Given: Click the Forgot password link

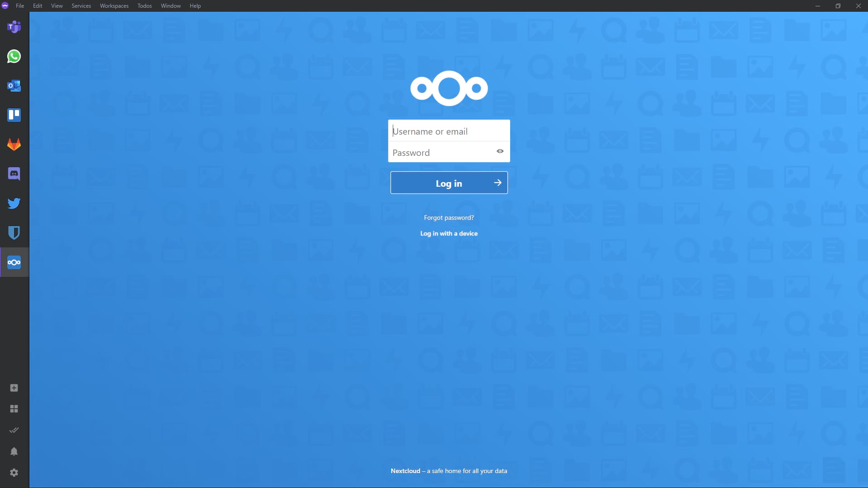Looking at the screenshot, I should point(448,217).
